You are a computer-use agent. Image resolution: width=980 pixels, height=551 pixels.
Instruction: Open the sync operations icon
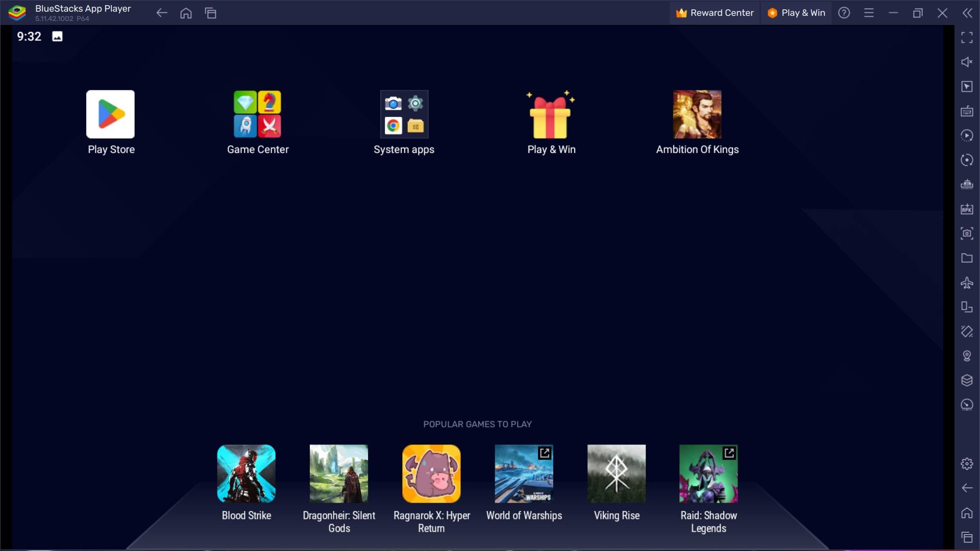[967, 135]
